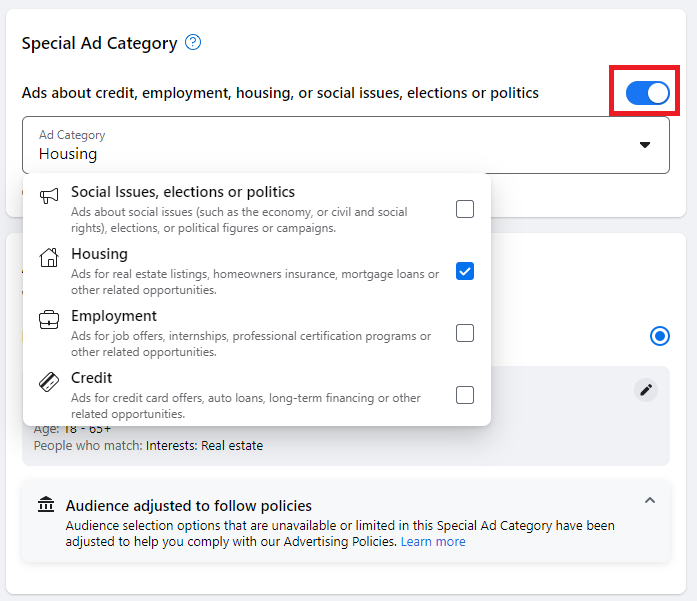The image size is (697, 601).
Task: Click the pencil edit audience icon
Action: (x=646, y=390)
